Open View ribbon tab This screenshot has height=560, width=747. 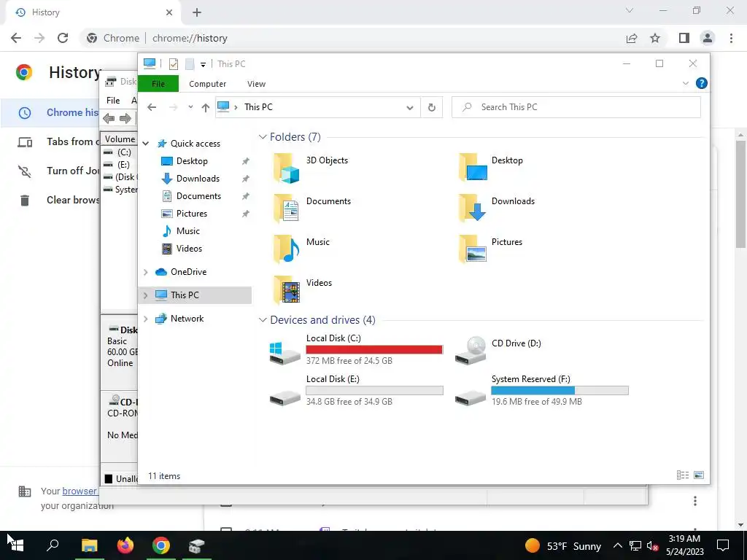pos(256,84)
